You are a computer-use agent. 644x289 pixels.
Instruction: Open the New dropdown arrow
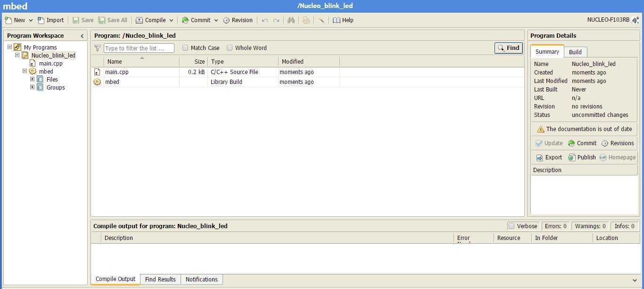31,20
